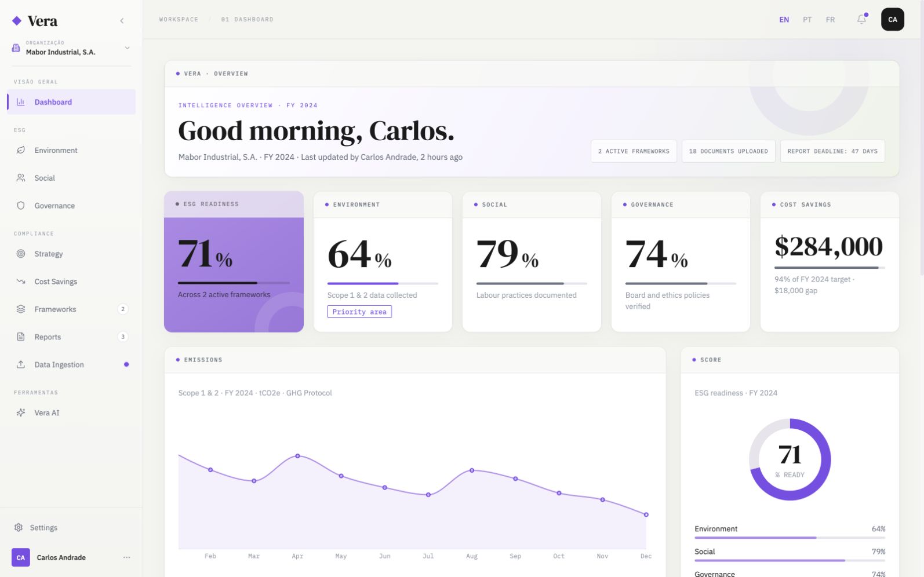Click the Carlos Andrade sidebar avatar
The image size is (924, 577).
click(21, 557)
